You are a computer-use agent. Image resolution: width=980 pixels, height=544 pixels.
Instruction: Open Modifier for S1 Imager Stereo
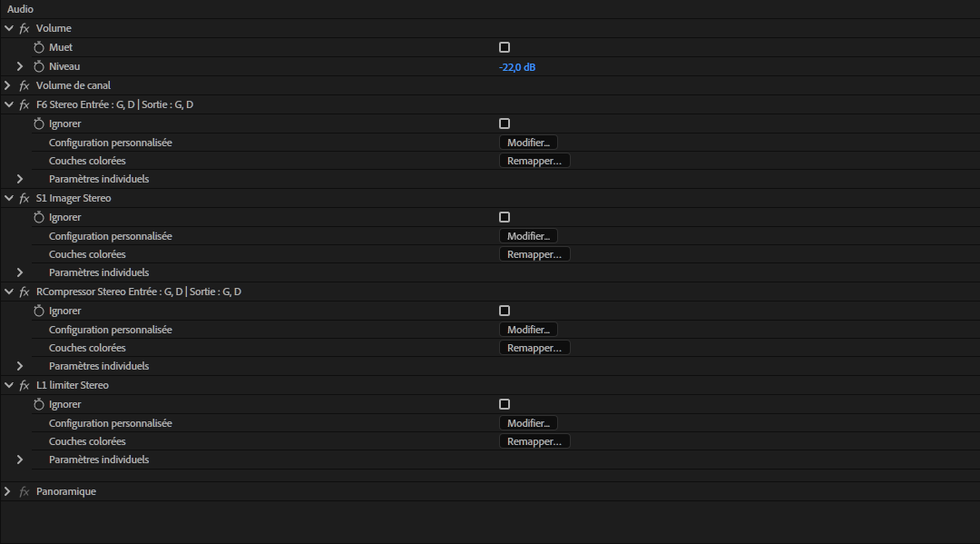(528, 236)
